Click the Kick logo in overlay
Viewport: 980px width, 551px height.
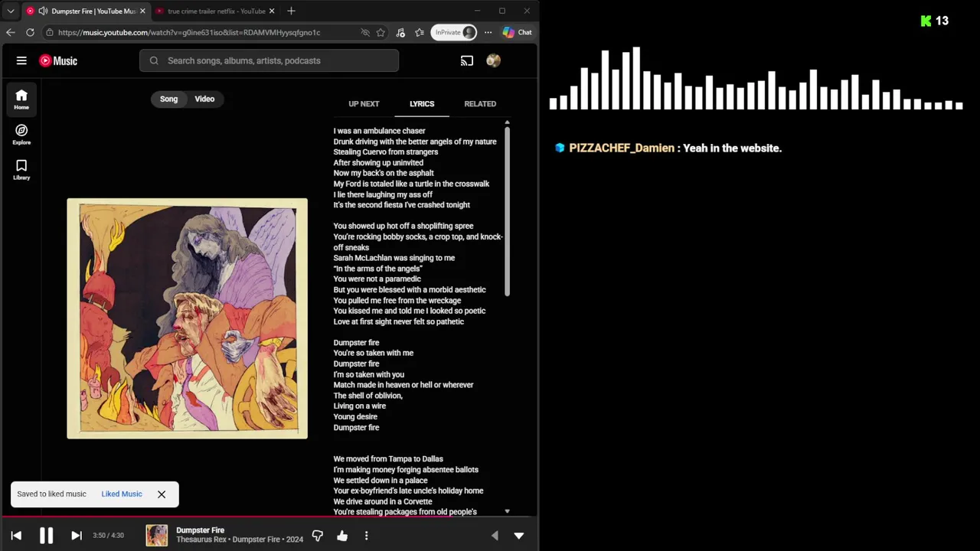926,21
